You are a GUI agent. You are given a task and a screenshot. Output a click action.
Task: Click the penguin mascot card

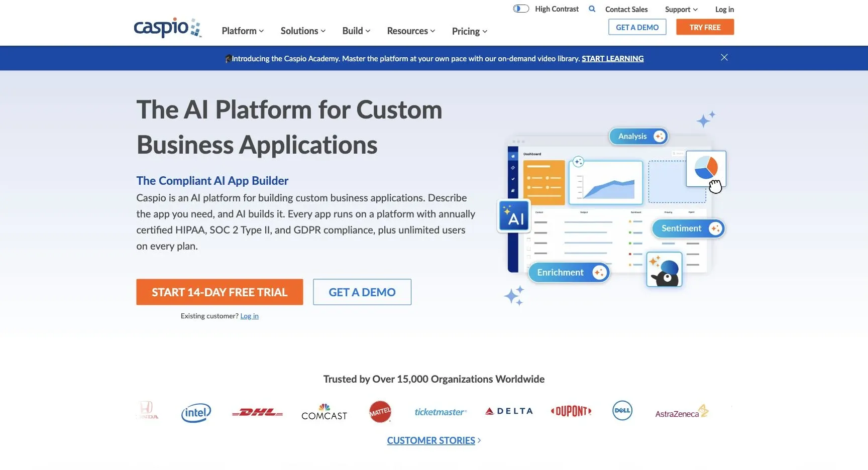click(664, 270)
